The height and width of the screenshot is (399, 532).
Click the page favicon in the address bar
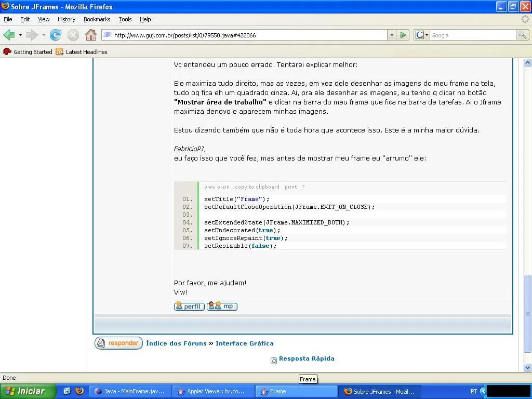[x=107, y=35]
